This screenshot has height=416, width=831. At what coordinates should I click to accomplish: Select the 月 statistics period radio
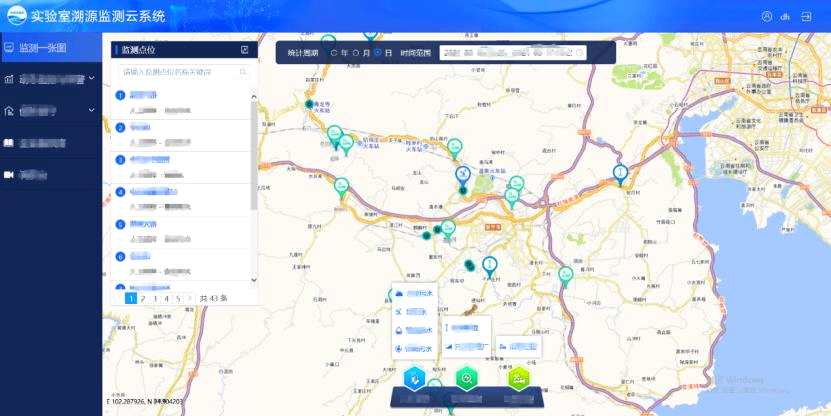coord(356,53)
